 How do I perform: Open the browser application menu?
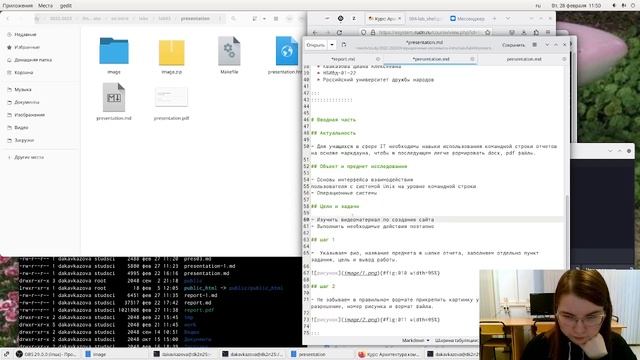pyautogui.click(x=548, y=32)
